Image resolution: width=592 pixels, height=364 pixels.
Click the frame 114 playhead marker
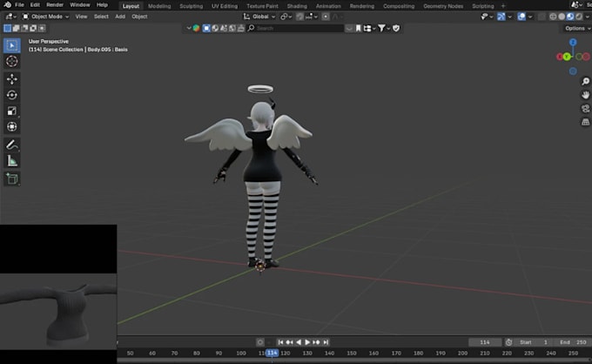click(272, 353)
